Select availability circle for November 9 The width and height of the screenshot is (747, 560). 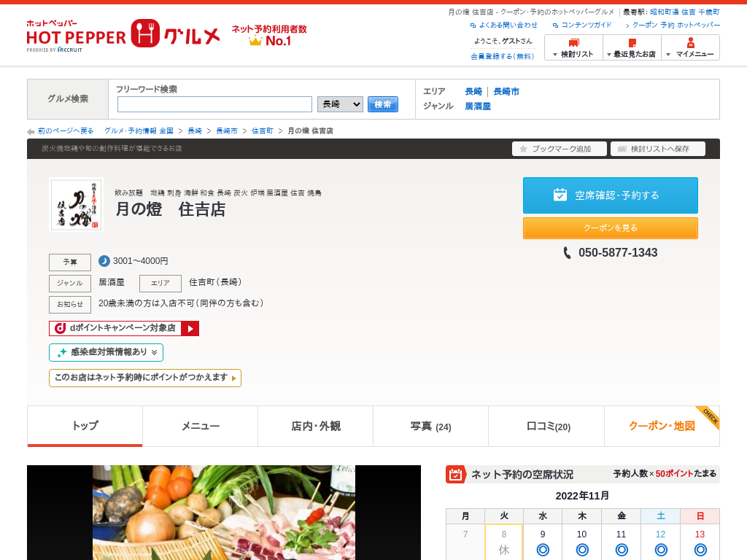543,550
